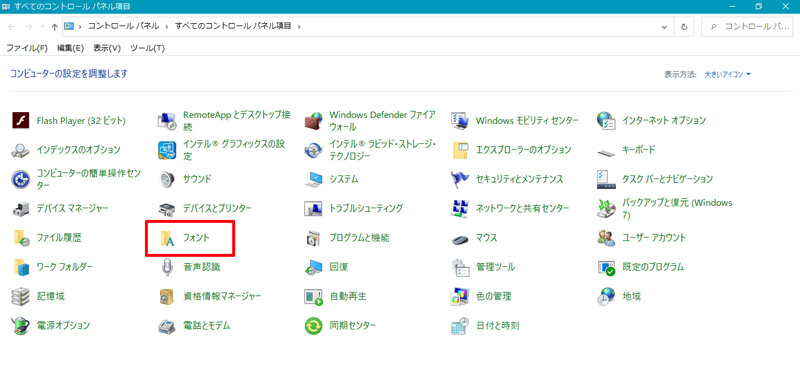Expand chevron after コントロール パネル breadcrumb
This screenshot has height=369, width=800.
click(167, 26)
